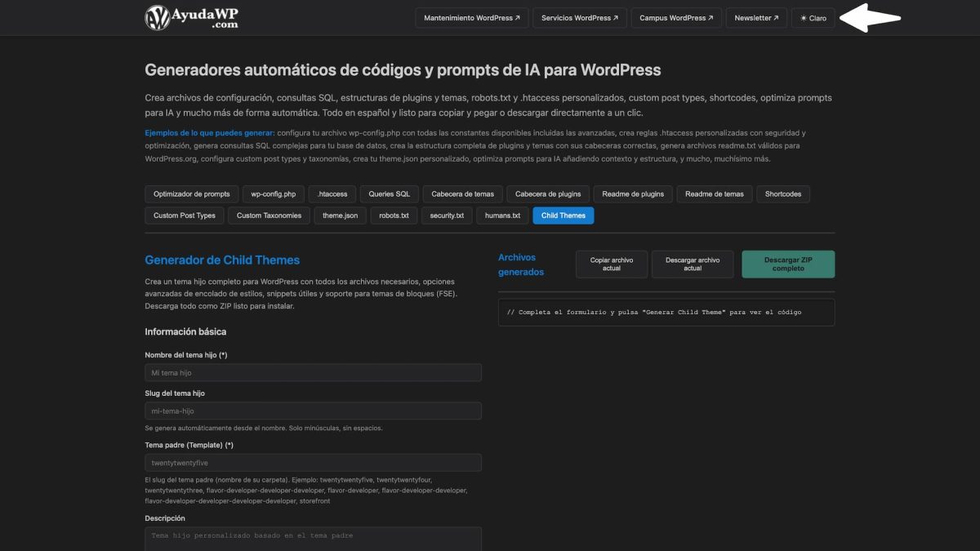This screenshot has height=551, width=980.
Task: Switch to the Optimizador de prompts generator
Action: coord(191,193)
